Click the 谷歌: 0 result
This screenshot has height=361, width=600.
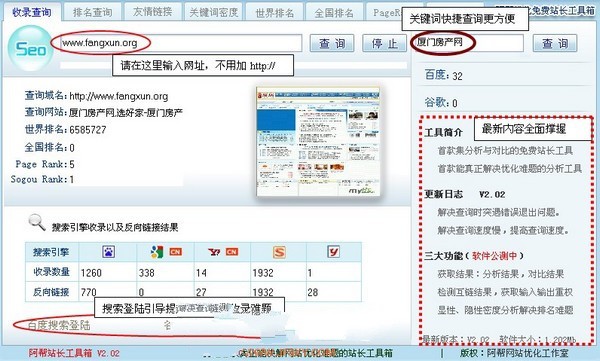[441, 103]
